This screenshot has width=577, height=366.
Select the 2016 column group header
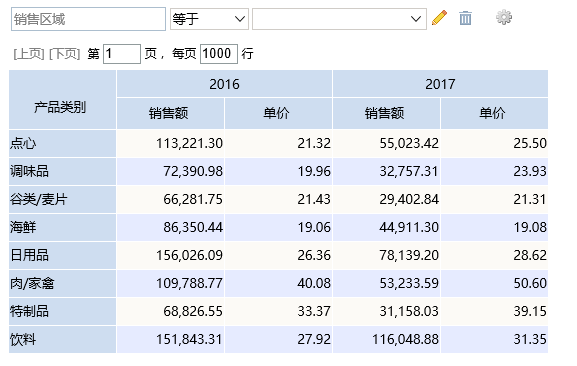pos(224,84)
